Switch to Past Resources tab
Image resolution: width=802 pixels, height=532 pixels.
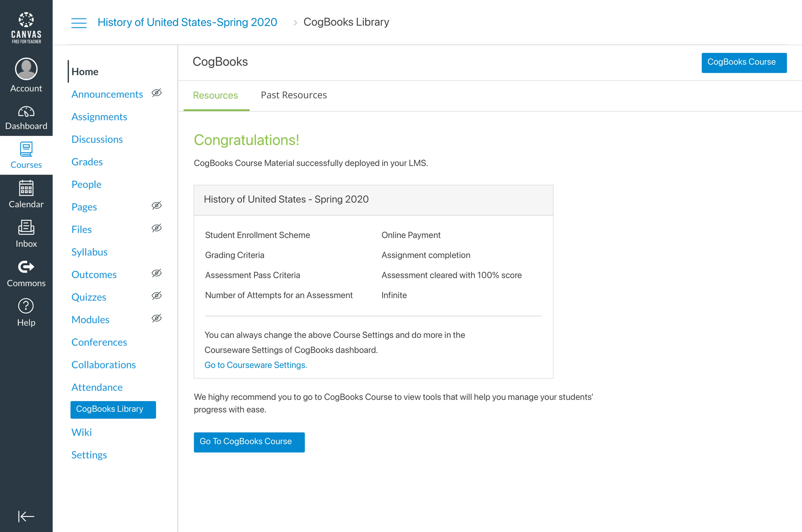click(294, 95)
